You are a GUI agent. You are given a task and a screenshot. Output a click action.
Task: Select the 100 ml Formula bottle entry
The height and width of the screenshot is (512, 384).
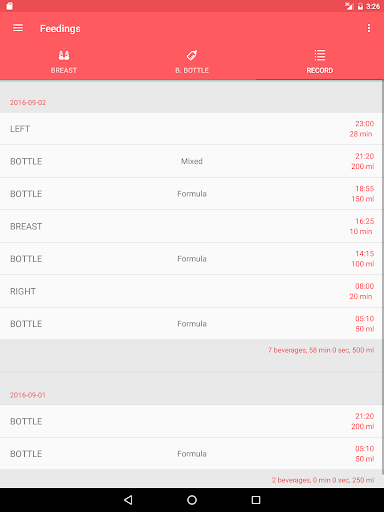click(191, 259)
